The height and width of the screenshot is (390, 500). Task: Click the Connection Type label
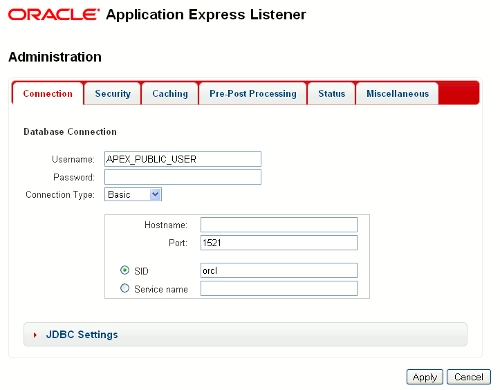coord(60,195)
